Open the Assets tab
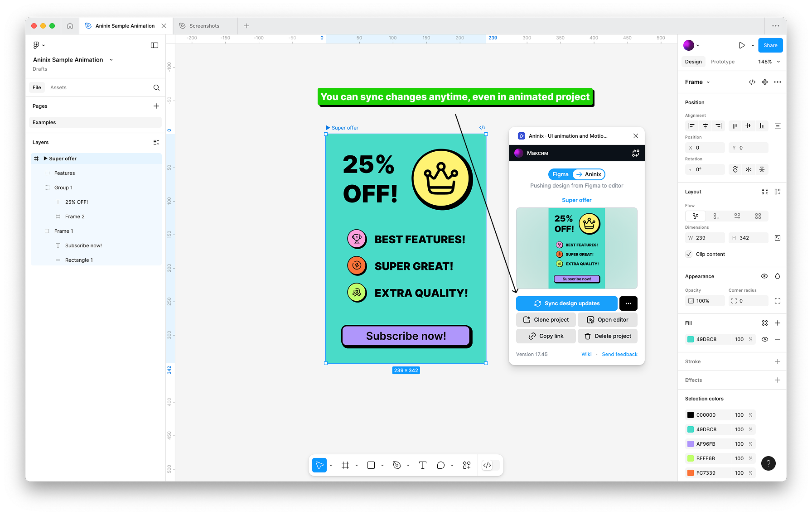The height and width of the screenshot is (515, 812). click(58, 87)
